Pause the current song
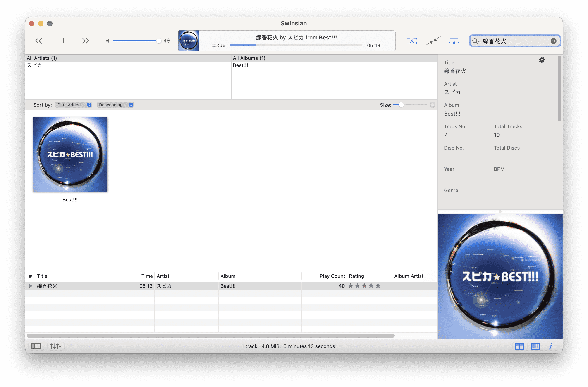 [x=62, y=41]
